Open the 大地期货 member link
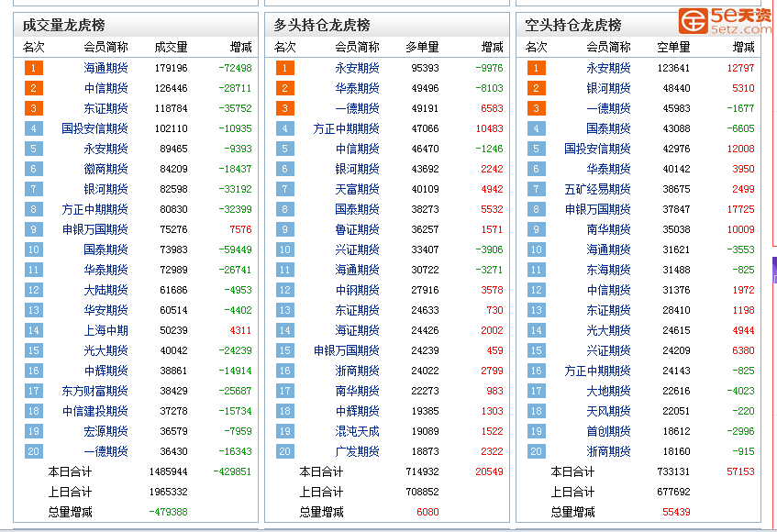Screen dimensions: 777x532 pos(608,392)
